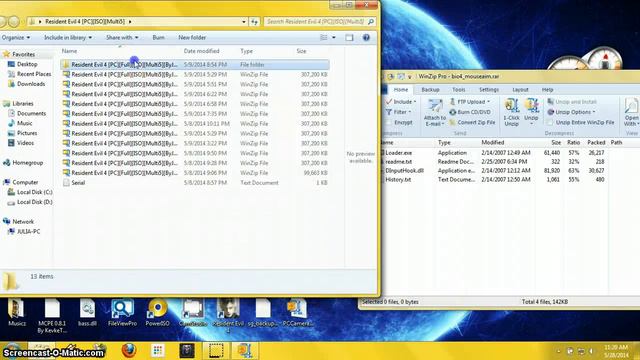Select DInputHook.dll in the WinZip list
The image size is (640, 360).
click(x=404, y=171)
